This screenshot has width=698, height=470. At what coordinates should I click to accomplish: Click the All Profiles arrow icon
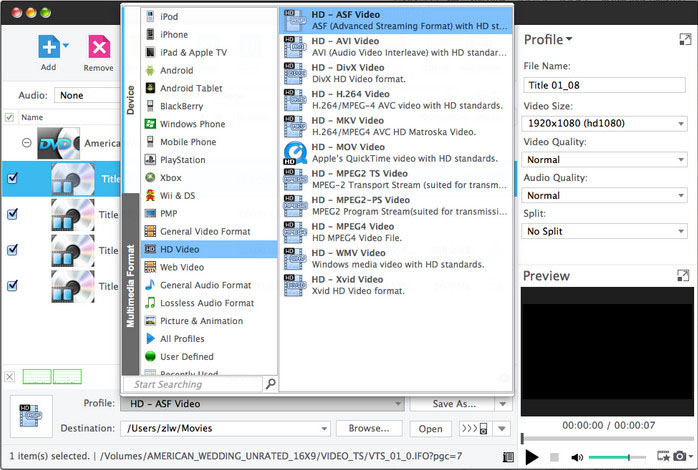150,339
